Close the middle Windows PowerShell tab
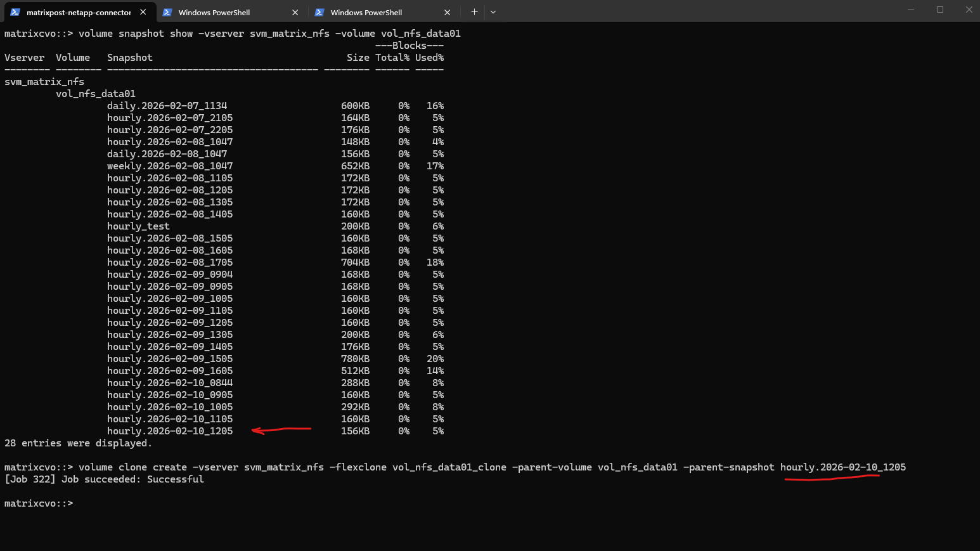Viewport: 980px width, 551px height. 295,12
